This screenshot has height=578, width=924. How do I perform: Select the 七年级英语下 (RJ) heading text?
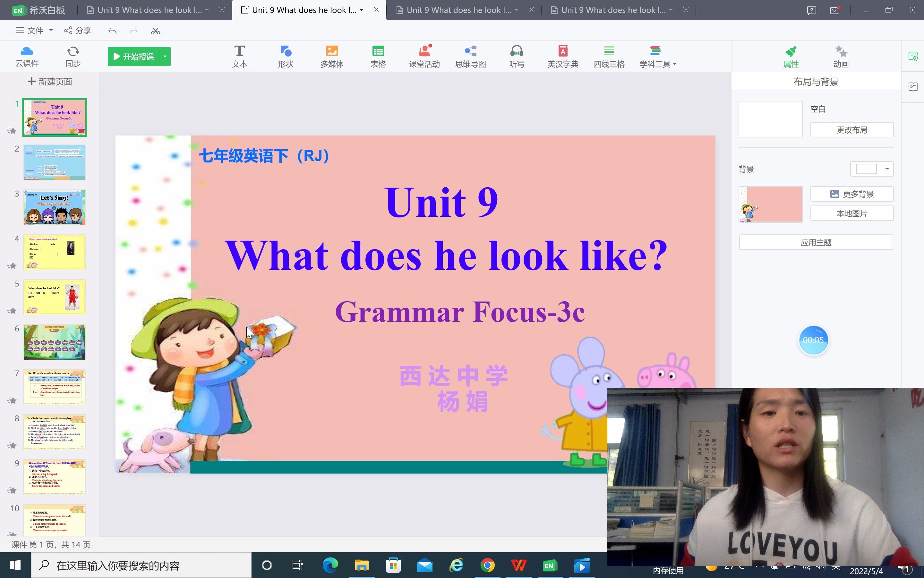264,156
